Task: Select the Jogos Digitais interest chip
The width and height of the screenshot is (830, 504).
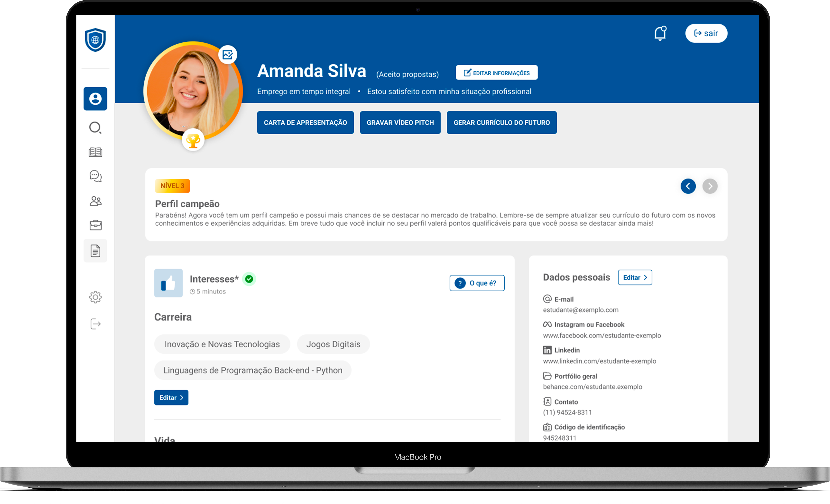Action: pos(333,344)
